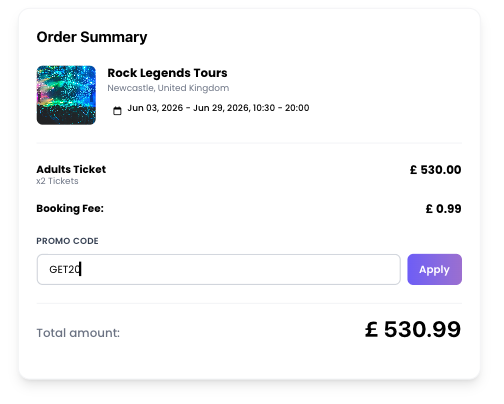Select the Booking Fee label
The width and height of the screenshot is (504, 404).
click(70, 208)
